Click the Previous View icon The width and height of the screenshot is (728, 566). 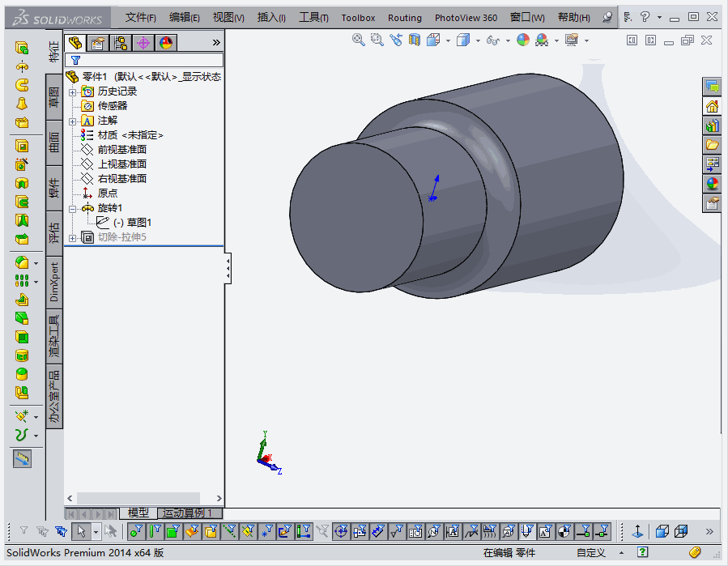coord(395,40)
